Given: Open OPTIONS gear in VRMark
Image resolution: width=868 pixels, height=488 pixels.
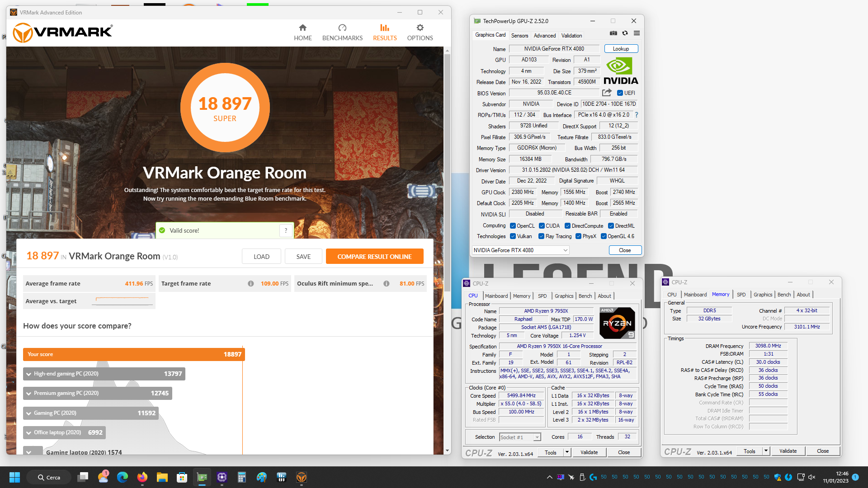Looking at the screenshot, I should (x=420, y=33).
